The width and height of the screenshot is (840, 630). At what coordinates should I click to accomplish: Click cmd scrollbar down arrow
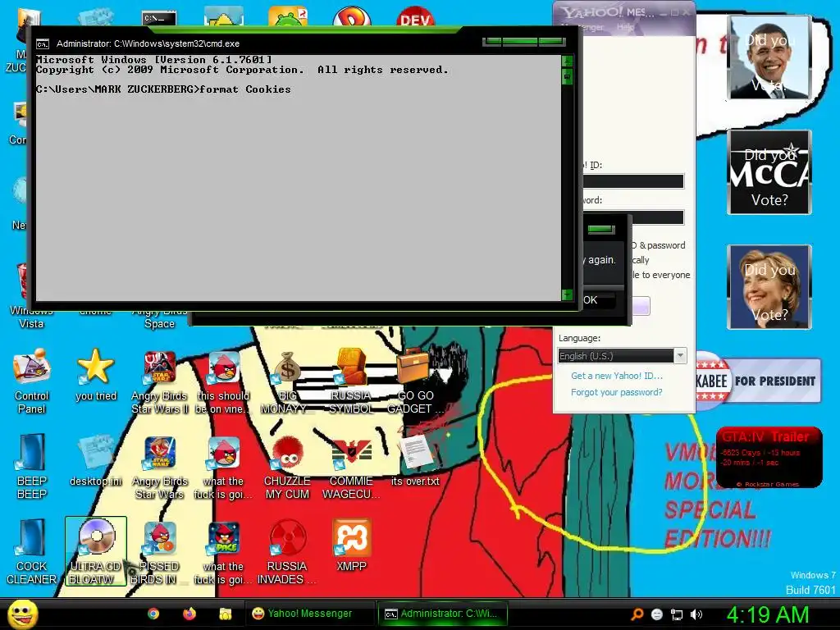pyautogui.click(x=567, y=294)
